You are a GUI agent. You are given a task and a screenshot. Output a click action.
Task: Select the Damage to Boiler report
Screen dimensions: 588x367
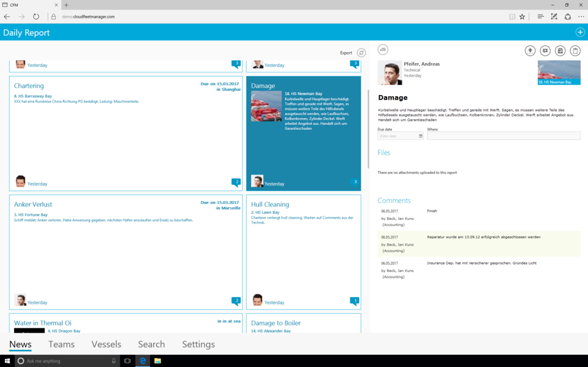coord(276,323)
